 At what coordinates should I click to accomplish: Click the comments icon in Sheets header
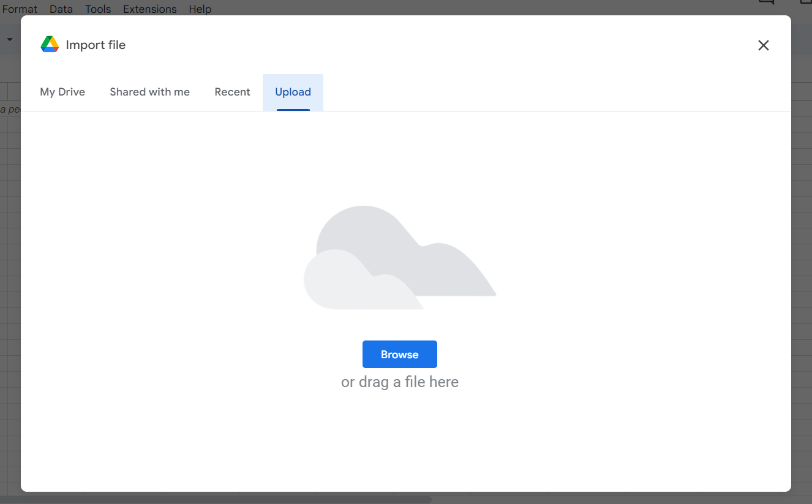click(765, 2)
